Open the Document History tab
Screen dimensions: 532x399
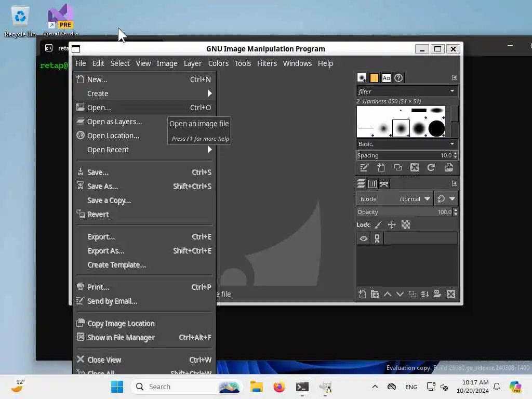click(398, 78)
